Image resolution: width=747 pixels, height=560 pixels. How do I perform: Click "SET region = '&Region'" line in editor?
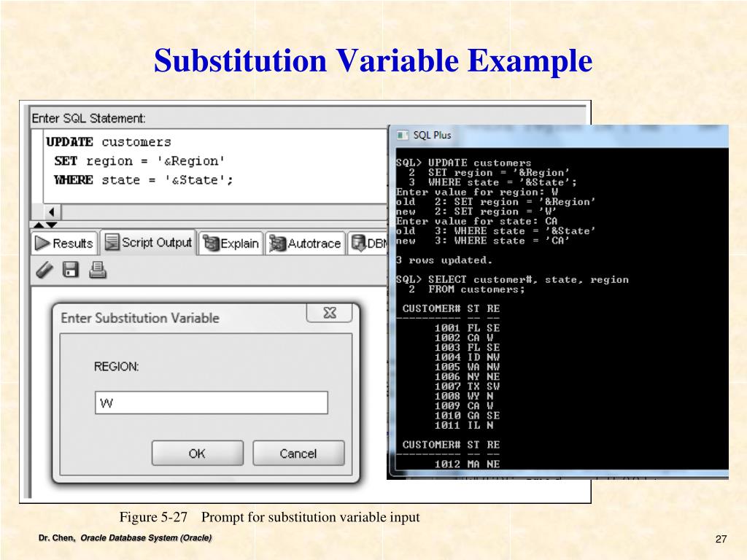click(139, 161)
